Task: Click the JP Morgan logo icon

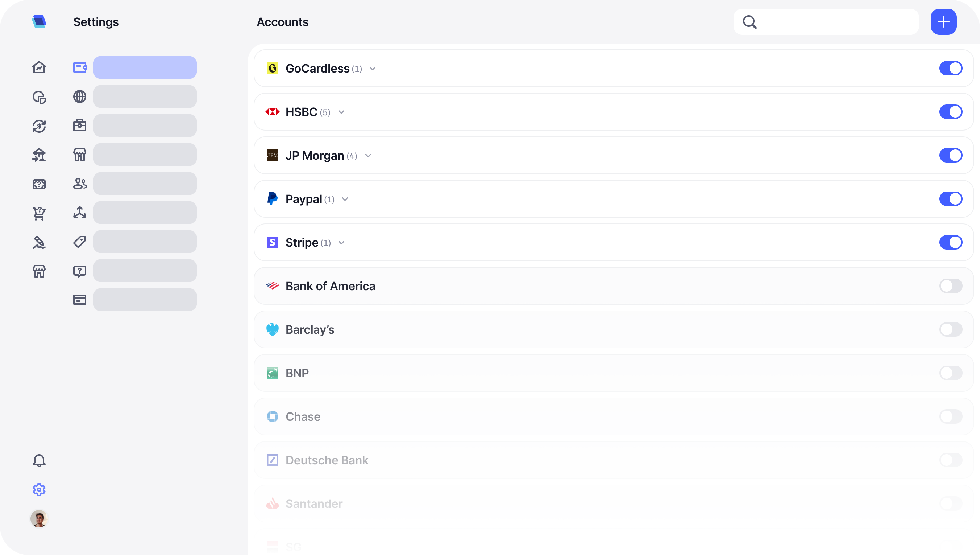Action: click(273, 155)
